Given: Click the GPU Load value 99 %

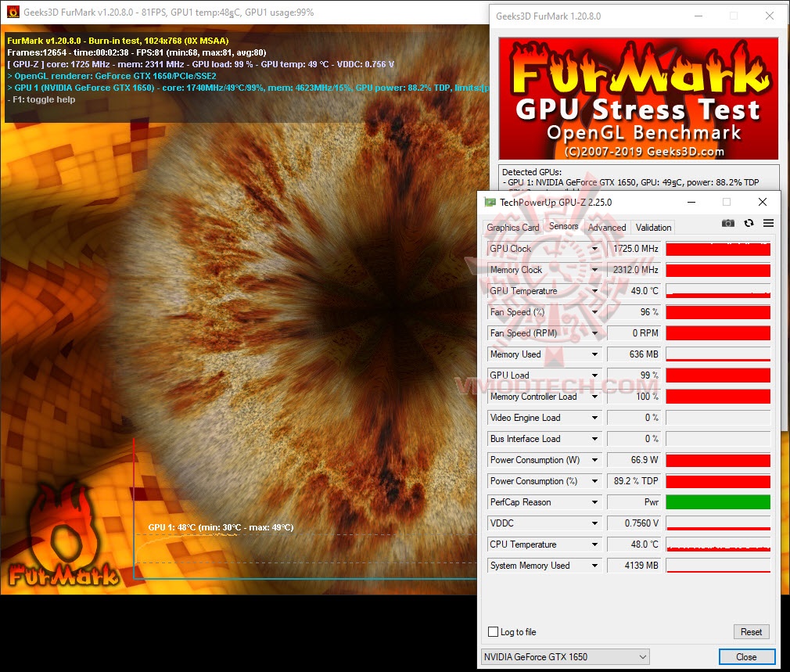Looking at the screenshot, I should [635, 376].
